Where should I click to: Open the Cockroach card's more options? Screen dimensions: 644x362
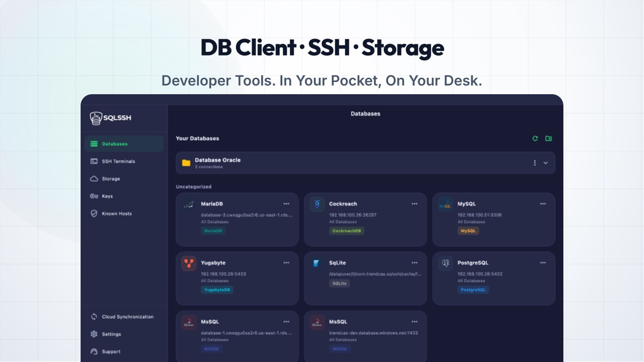point(415,204)
